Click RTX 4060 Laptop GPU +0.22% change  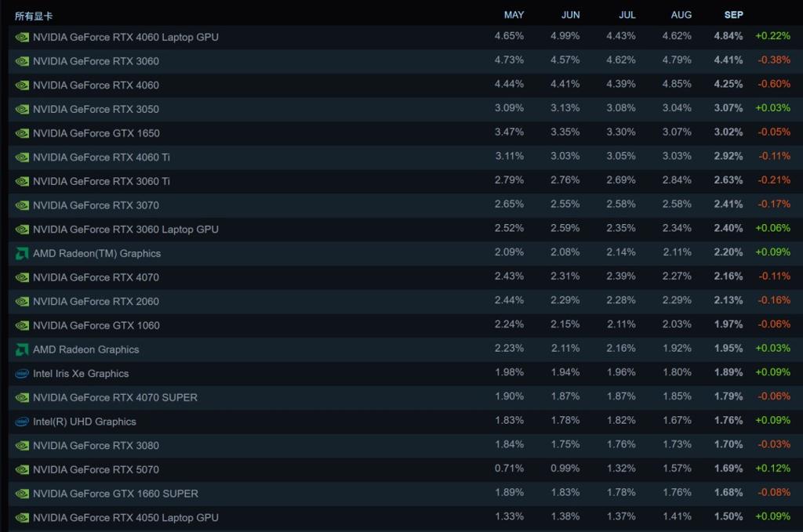coord(772,37)
